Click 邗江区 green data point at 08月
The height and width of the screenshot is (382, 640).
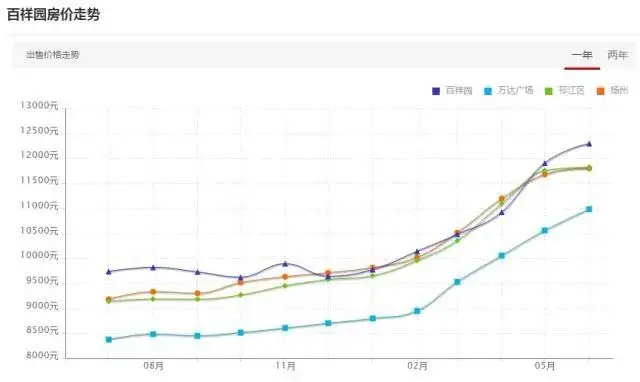(x=153, y=299)
